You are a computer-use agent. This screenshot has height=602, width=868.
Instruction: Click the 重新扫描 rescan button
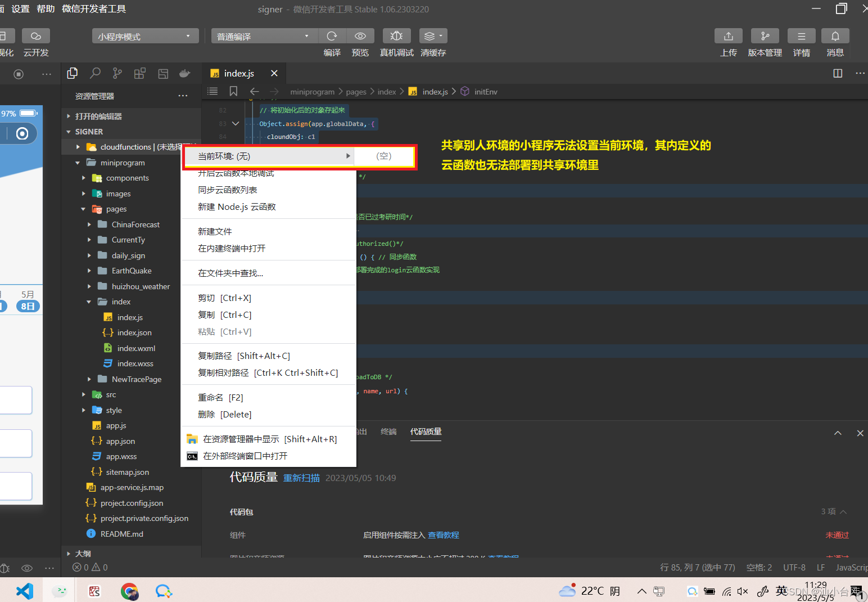coord(301,477)
